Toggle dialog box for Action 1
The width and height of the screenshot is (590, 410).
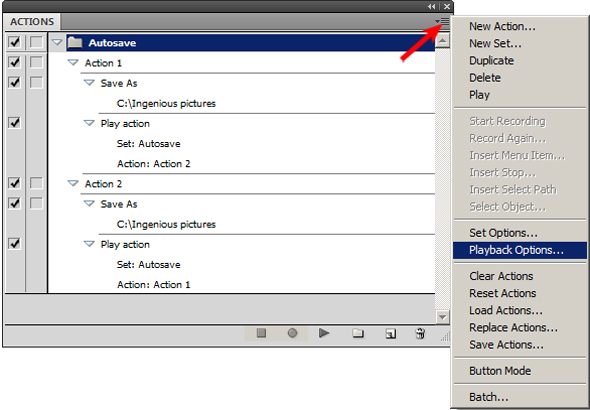pyautogui.click(x=36, y=62)
